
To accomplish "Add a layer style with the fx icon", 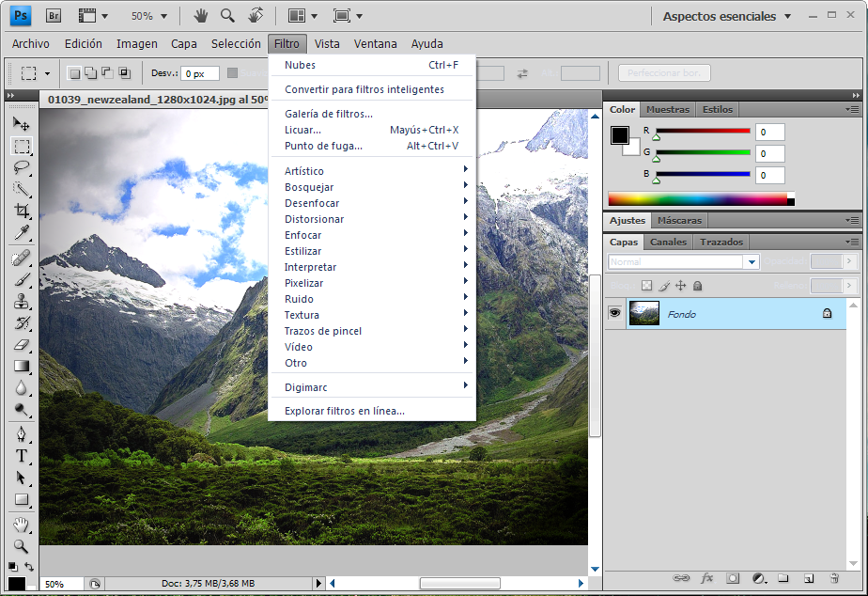I will 707,578.
